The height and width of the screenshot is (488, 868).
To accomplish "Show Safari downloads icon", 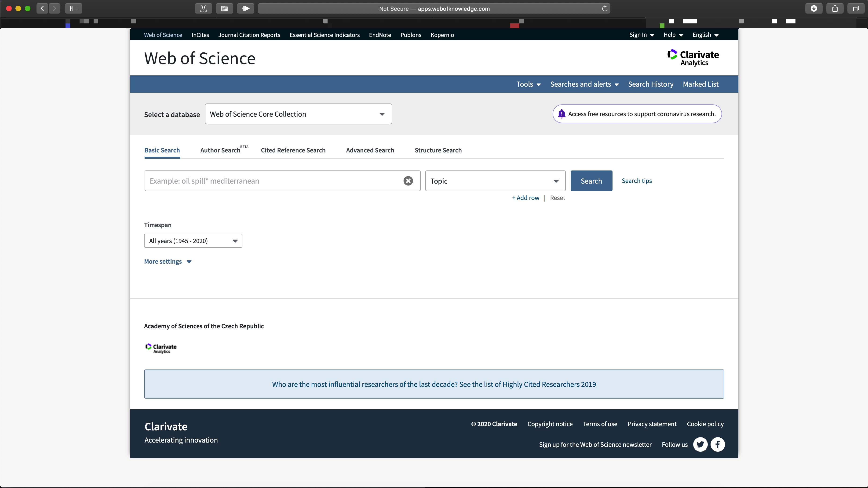I will (814, 8).
